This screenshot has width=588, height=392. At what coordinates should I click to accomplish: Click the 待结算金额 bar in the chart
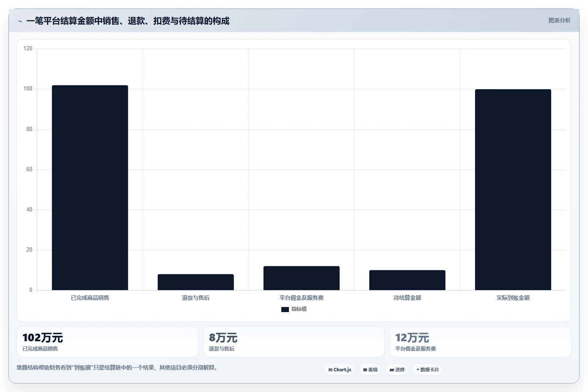coord(407,280)
